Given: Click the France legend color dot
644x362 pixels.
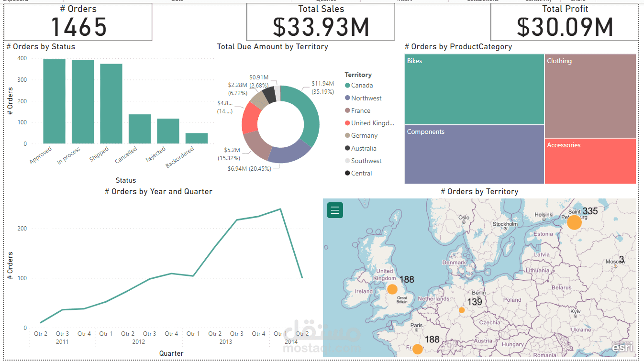Looking at the screenshot, I should point(347,110).
